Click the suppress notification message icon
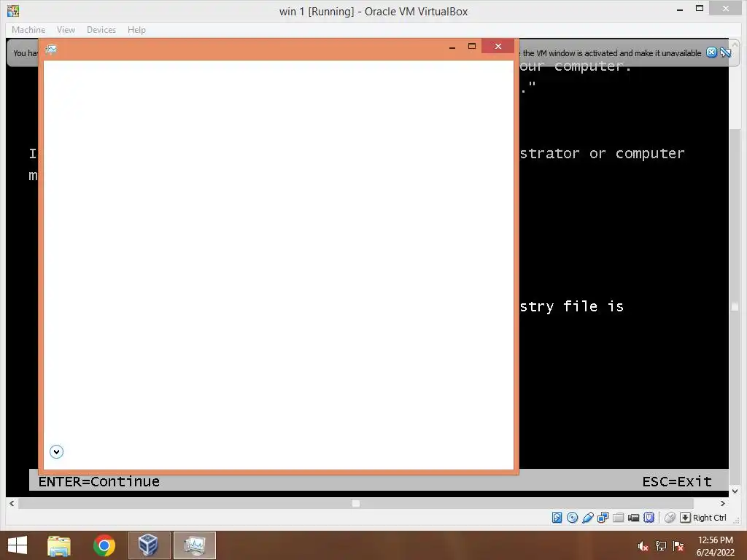This screenshot has height=560, width=747. (x=726, y=52)
